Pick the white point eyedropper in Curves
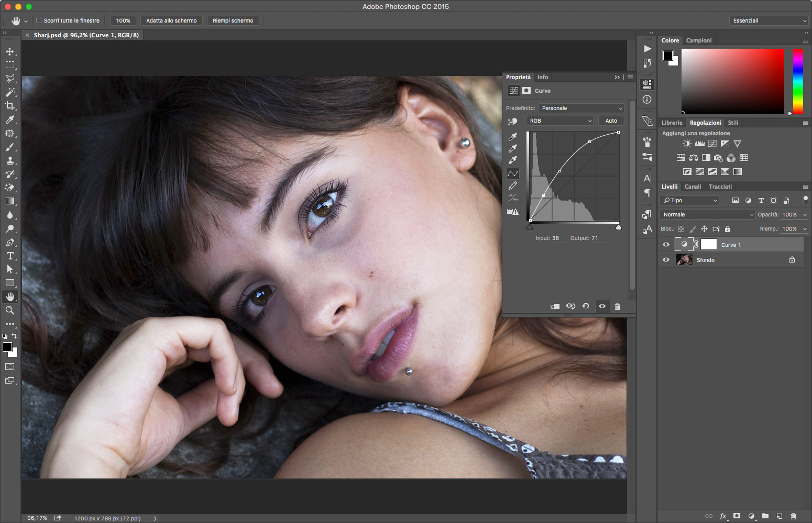This screenshot has height=523, width=812. tap(513, 160)
